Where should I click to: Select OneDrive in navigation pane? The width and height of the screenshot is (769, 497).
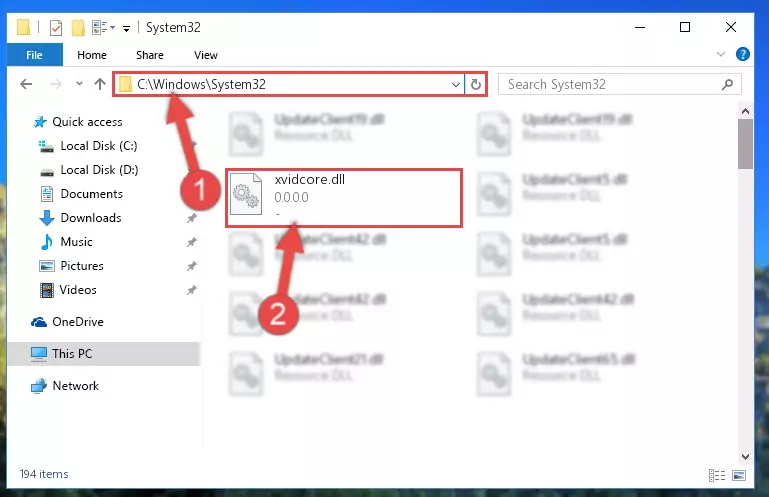click(78, 322)
